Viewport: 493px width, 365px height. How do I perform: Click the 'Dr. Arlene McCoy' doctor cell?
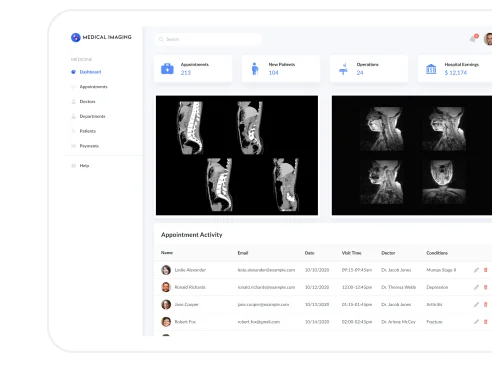click(x=398, y=322)
